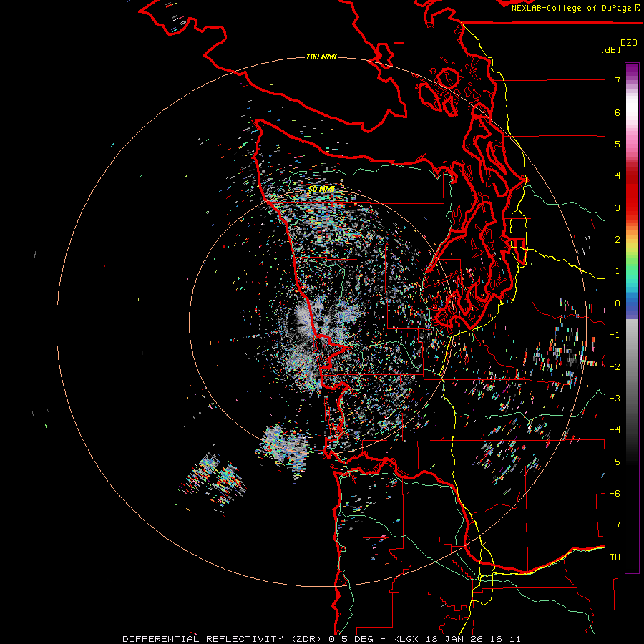
Task: Click the 0 value on color scale
Action: point(618,303)
